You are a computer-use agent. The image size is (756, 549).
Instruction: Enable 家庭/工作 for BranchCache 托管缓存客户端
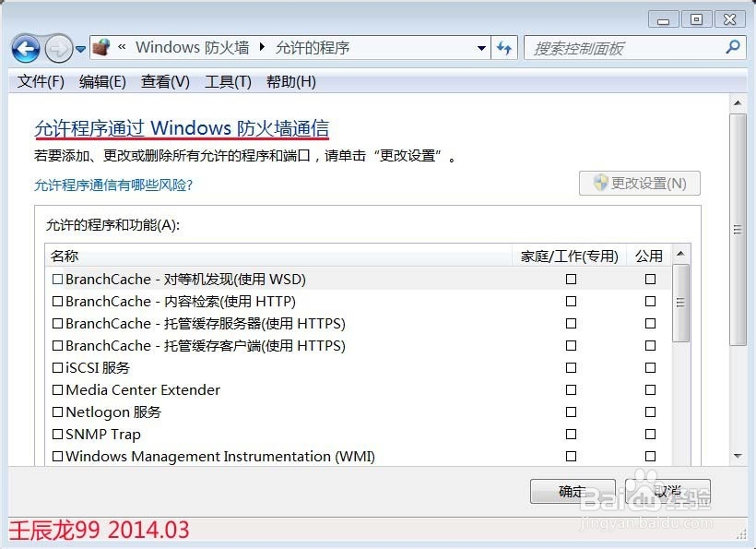coord(572,346)
